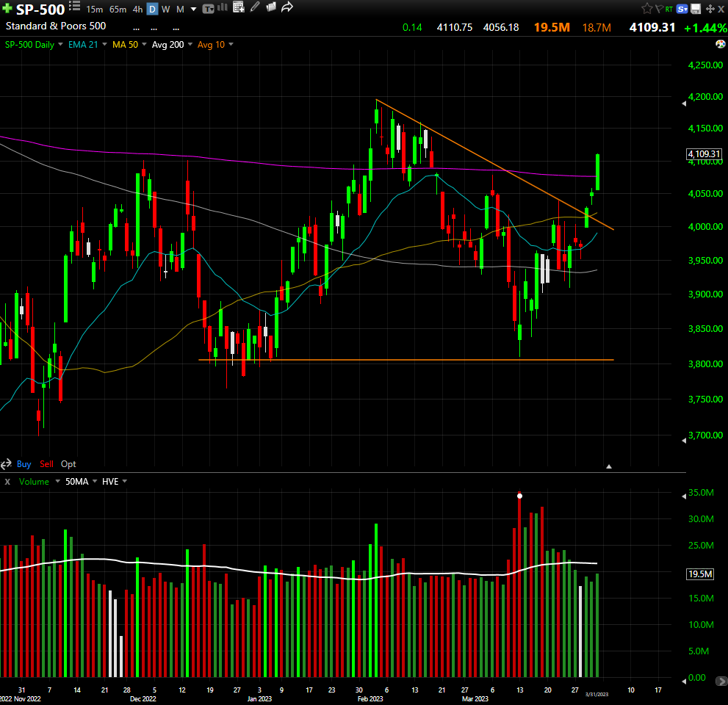This screenshot has width=728, height=705.
Task: Select the descending orange trendline
Action: tap(494, 164)
